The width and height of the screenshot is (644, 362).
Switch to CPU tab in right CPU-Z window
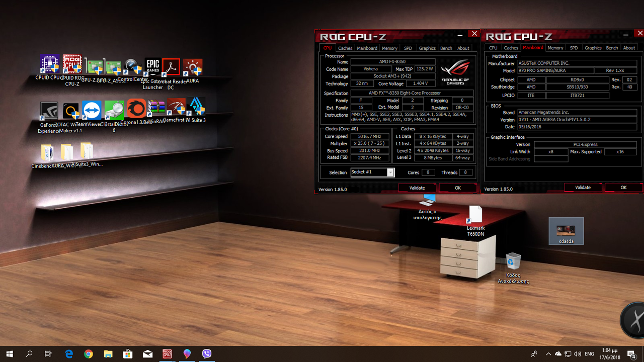pos(493,48)
